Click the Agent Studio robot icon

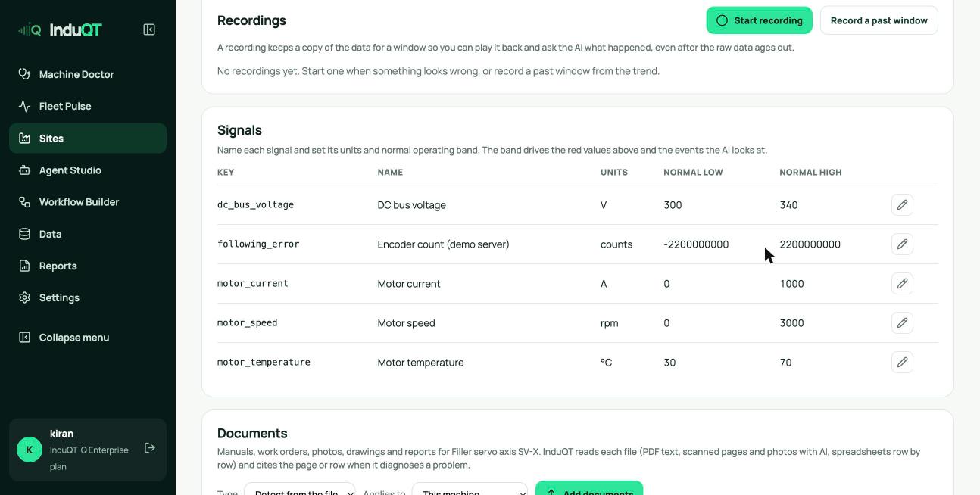(24, 170)
